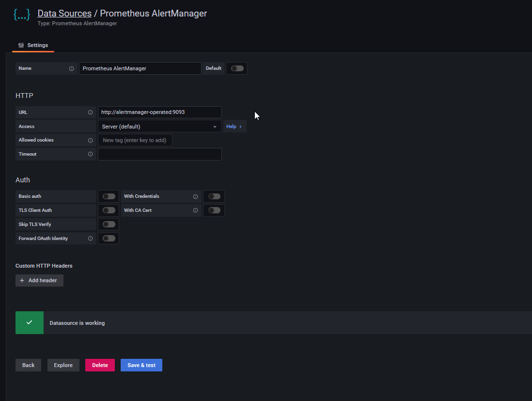This screenshot has height=401, width=532.
Task: Focus the Allowed cookies tag input
Action: click(135, 140)
